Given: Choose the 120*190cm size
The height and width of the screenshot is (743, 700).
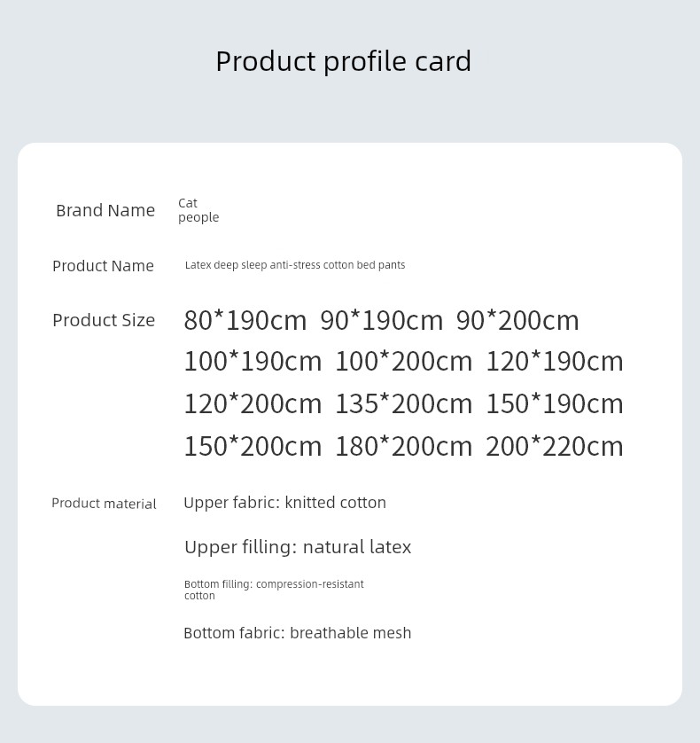Looking at the screenshot, I should point(555,362).
